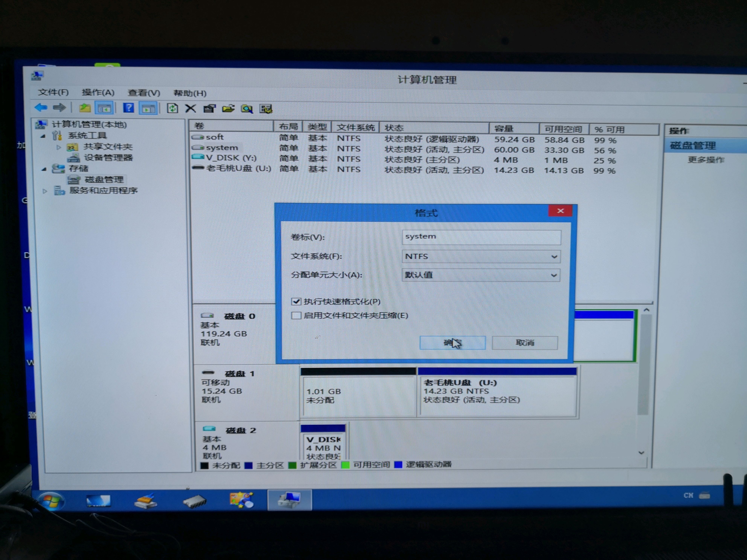Expand the 服务和应用程序 tree node
The image size is (747, 560).
[x=45, y=191]
